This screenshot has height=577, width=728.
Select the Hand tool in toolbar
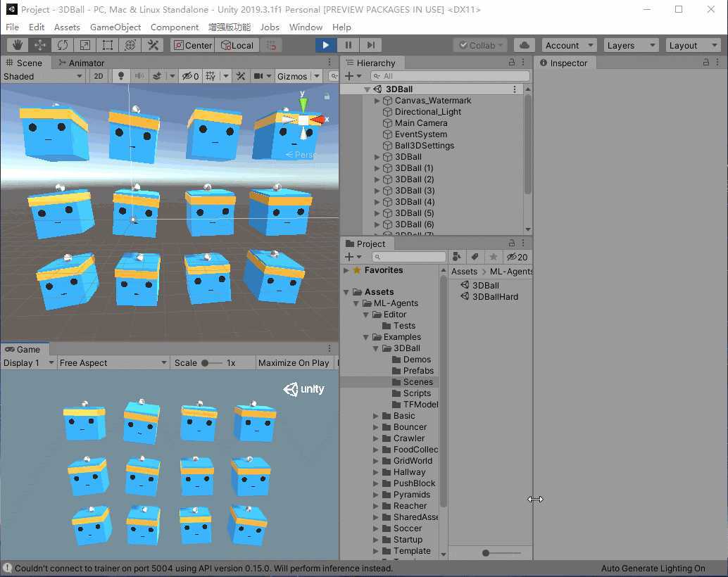pos(18,45)
